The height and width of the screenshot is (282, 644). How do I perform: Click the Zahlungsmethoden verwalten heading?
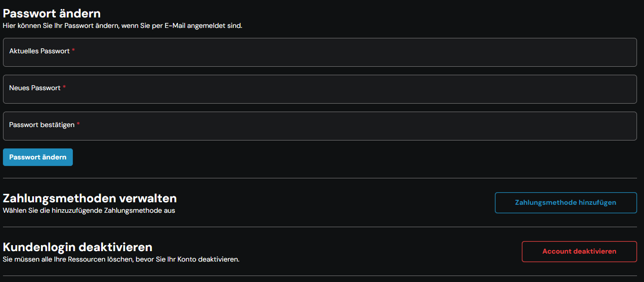(90, 199)
